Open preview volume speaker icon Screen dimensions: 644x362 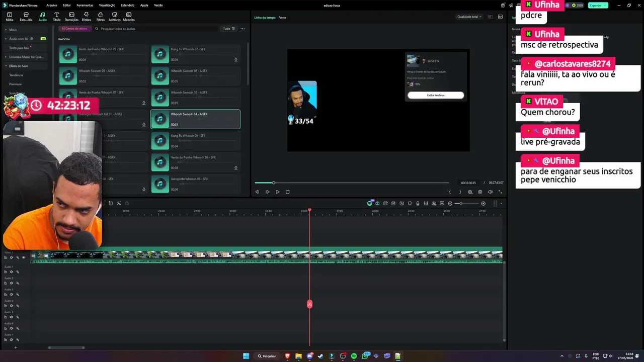point(490,192)
